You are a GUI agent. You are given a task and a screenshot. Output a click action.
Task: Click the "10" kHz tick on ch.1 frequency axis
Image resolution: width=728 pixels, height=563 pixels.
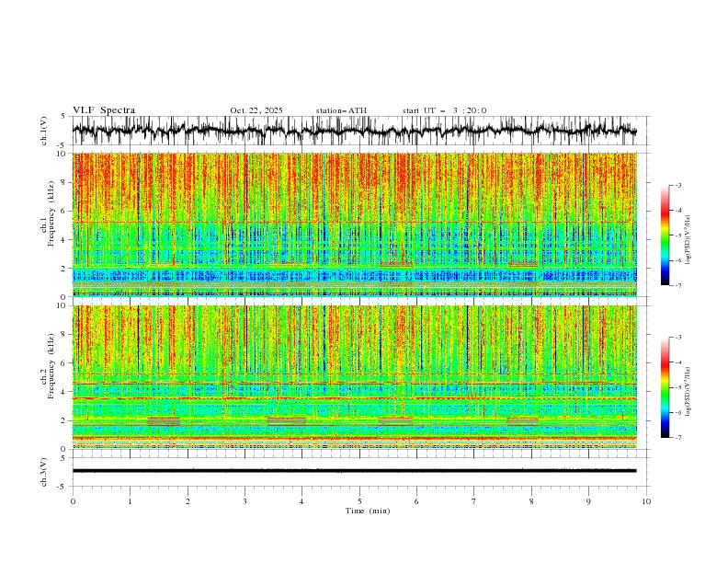pos(63,154)
